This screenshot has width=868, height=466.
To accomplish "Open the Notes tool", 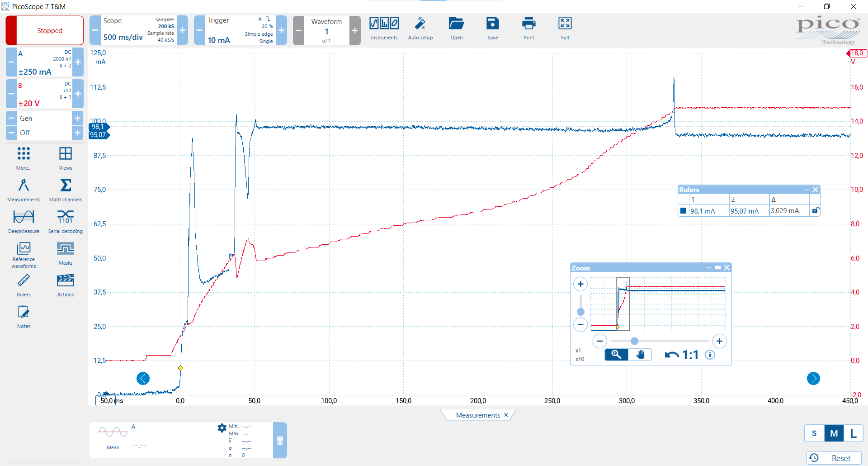I will click(x=24, y=316).
